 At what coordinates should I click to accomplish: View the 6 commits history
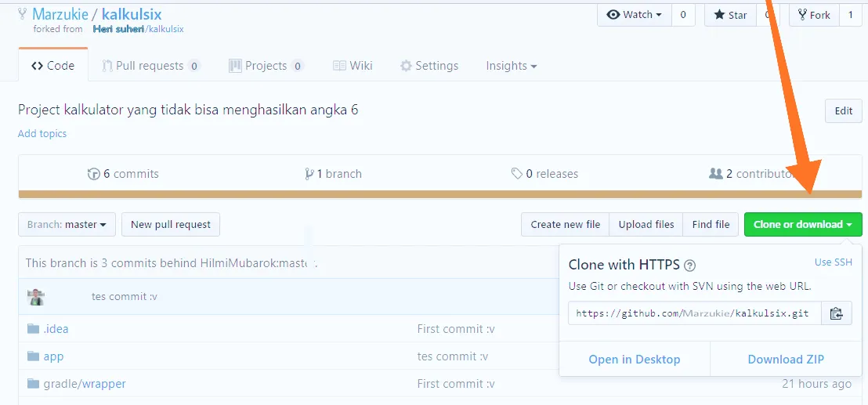tap(123, 174)
